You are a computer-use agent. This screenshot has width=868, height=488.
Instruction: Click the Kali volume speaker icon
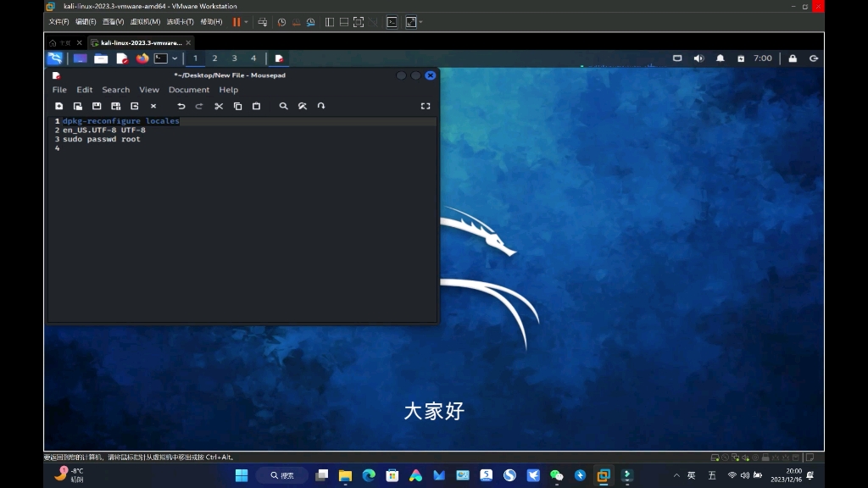point(698,58)
